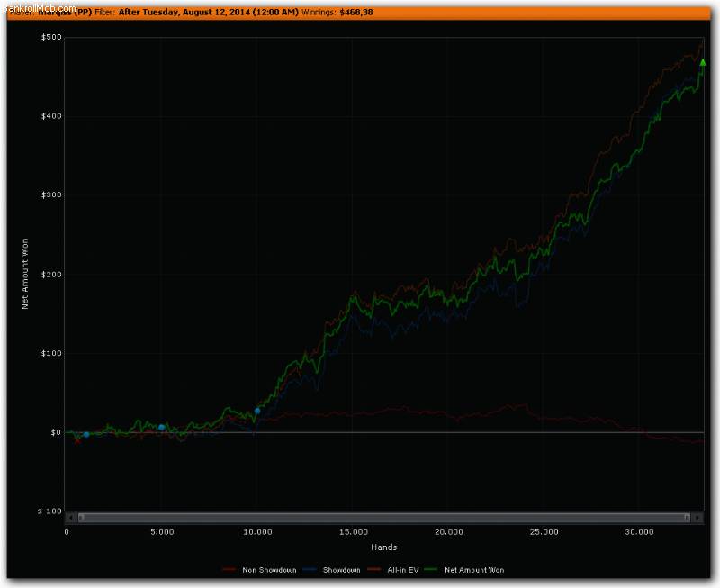Click the left grip handle of the range scrollbar
Image resolution: width=720 pixels, height=588 pixels.
(x=81, y=518)
